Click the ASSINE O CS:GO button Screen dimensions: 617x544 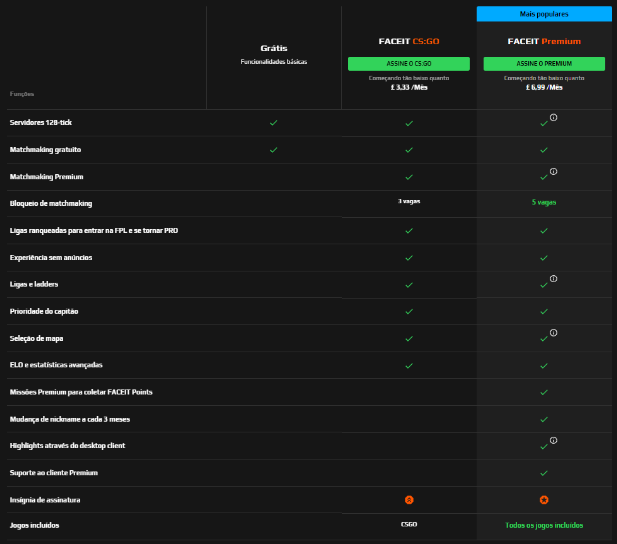[x=408, y=64]
